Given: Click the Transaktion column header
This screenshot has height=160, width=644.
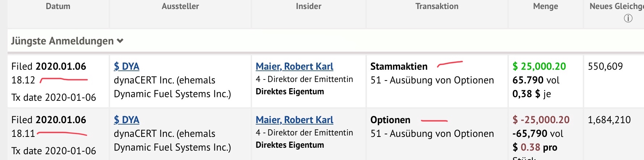Looking at the screenshot, I should click(437, 7).
